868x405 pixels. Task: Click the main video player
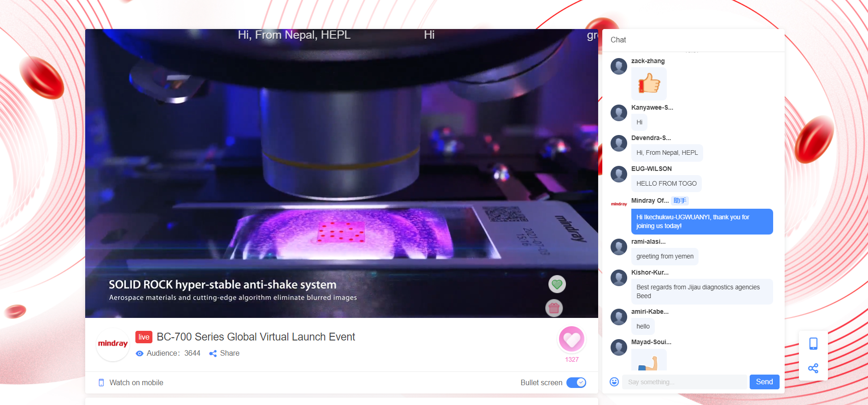coord(342,173)
